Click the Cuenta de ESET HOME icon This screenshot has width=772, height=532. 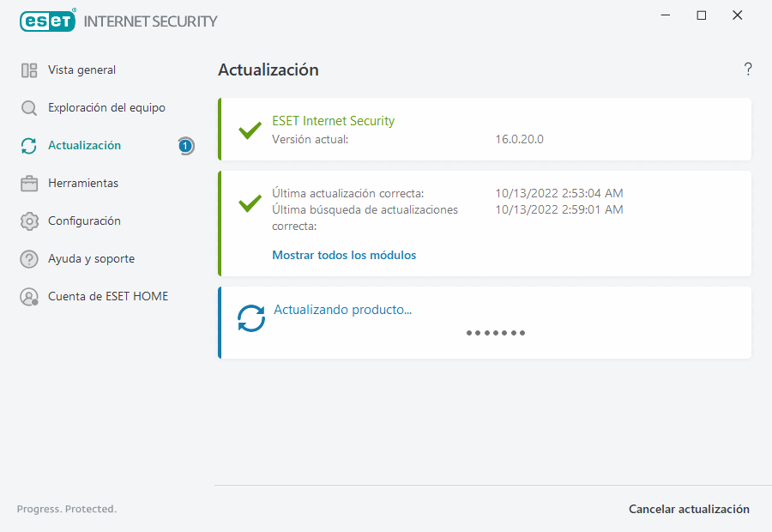tap(29, 296)
